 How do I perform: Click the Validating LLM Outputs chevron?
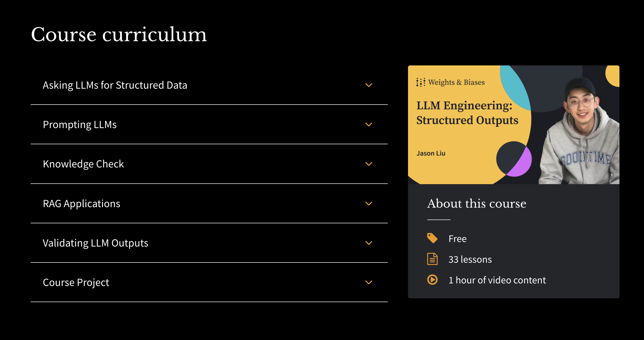(369, 243)
